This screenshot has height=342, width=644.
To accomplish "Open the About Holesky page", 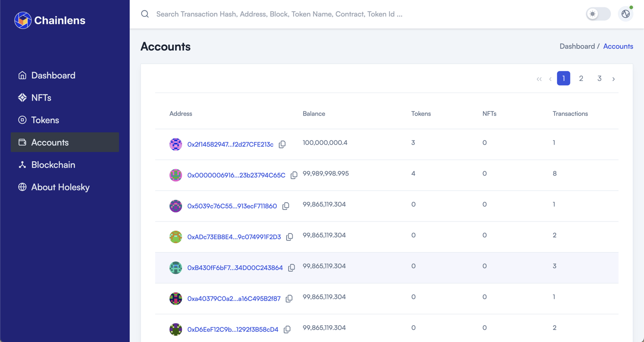I will point(60,187).
